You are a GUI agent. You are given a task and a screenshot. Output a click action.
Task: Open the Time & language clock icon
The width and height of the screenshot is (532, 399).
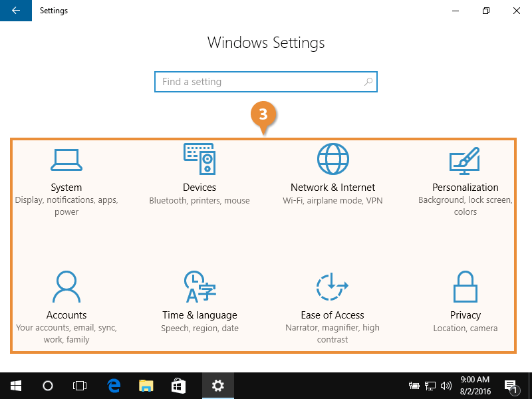click(x=200, y=287)
